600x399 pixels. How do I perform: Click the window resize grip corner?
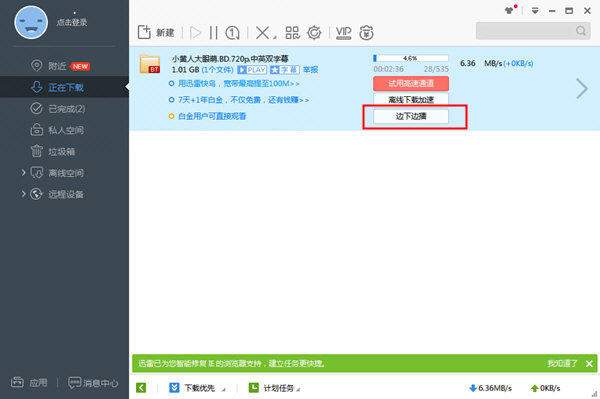click(x=594, y=394)
